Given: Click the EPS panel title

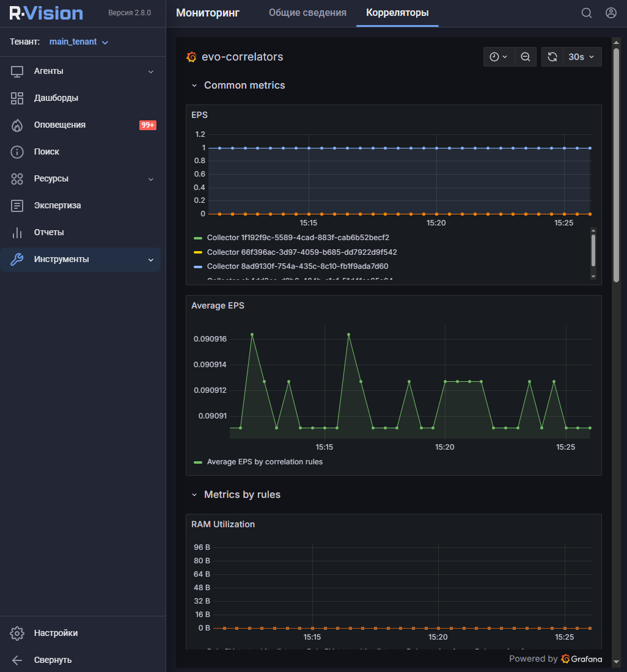Looking at the screenshot, I should 199,115.
